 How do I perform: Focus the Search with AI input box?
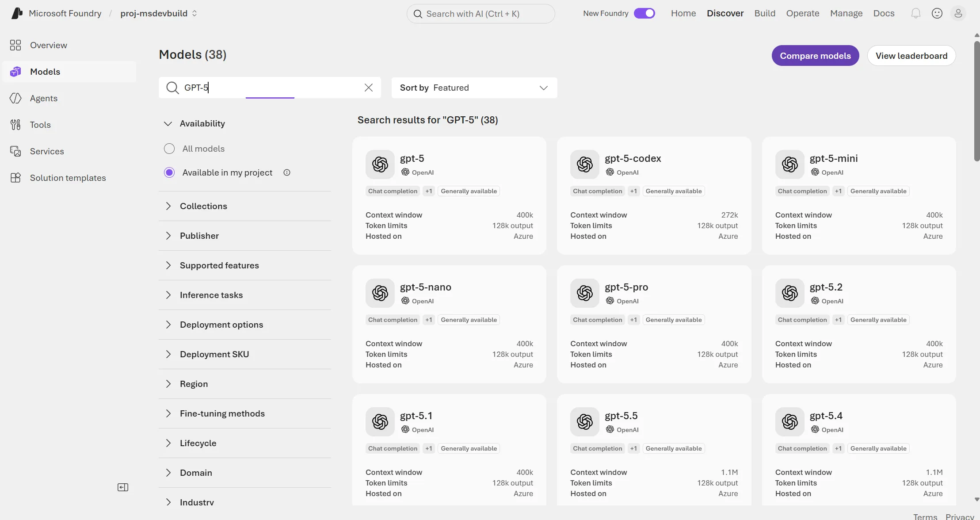point(480,14)
